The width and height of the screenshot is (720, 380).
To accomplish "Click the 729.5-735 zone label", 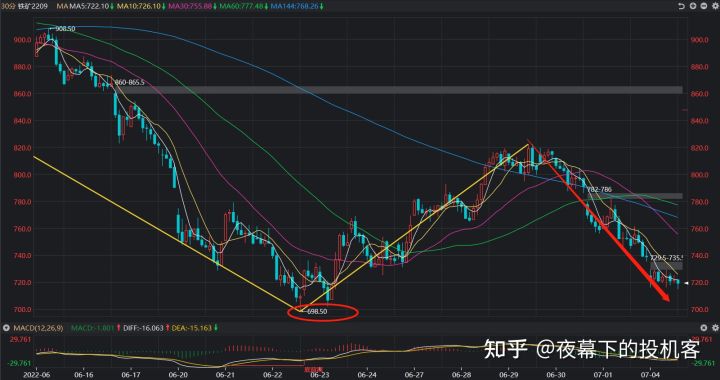I will (667, 258).
